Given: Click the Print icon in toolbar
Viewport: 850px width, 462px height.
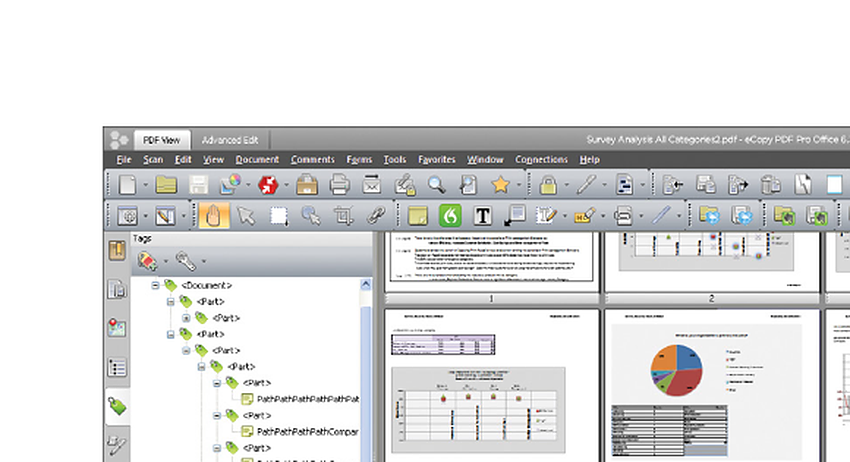Looking at the screenshot, I should click(x=339, y=184).
